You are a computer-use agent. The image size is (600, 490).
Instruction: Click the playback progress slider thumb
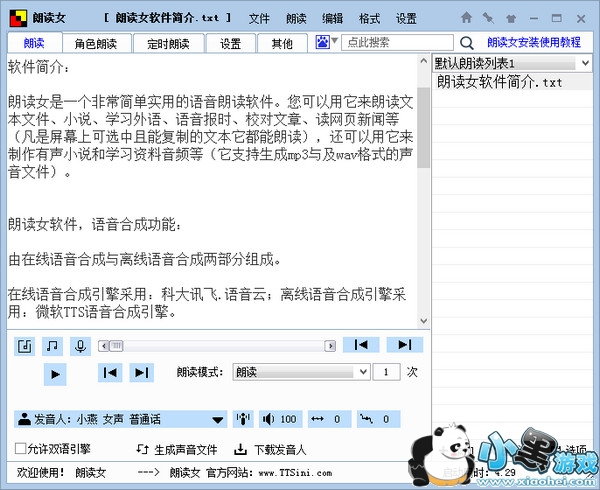click(x=116, y=346)
